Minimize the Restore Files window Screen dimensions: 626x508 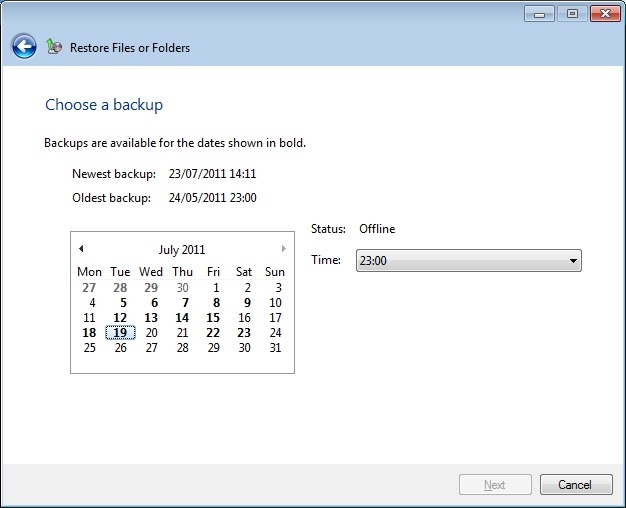point(541,13)
